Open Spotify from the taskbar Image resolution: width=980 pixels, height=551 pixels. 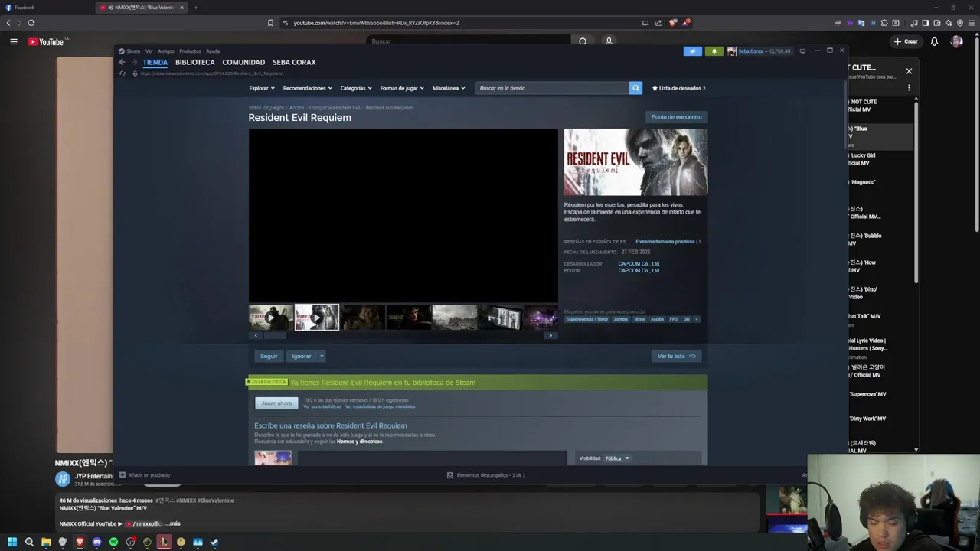(x=113, y=542)
